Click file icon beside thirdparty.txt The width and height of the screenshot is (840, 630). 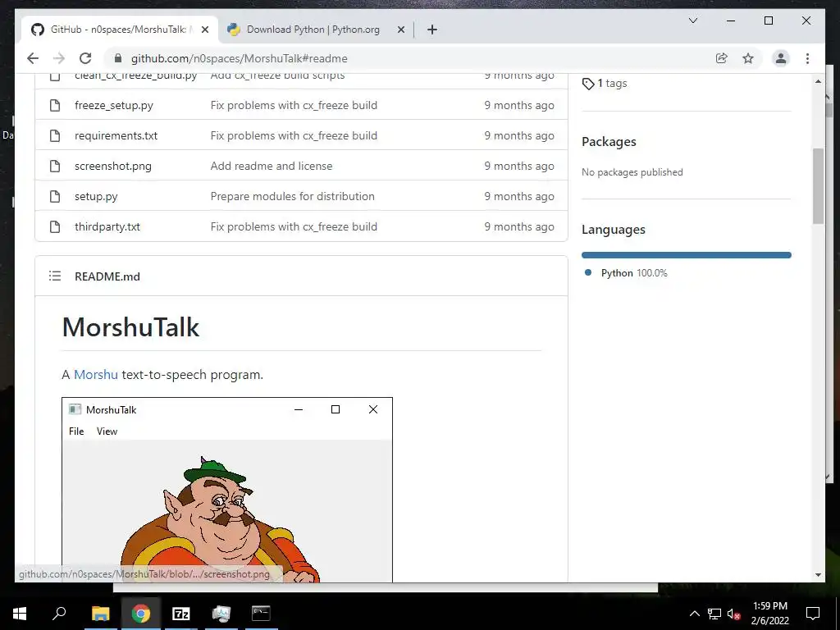[x=55, y=226]
